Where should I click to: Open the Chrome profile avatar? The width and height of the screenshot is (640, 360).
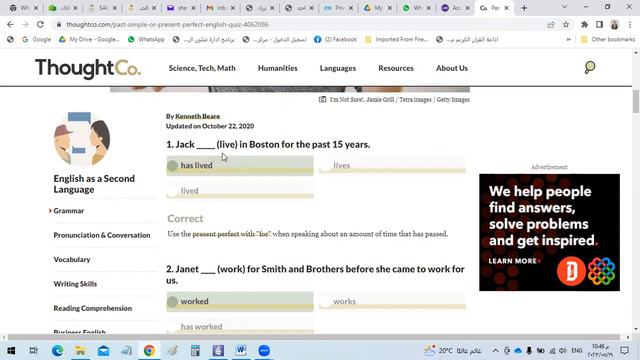(614, 24)
